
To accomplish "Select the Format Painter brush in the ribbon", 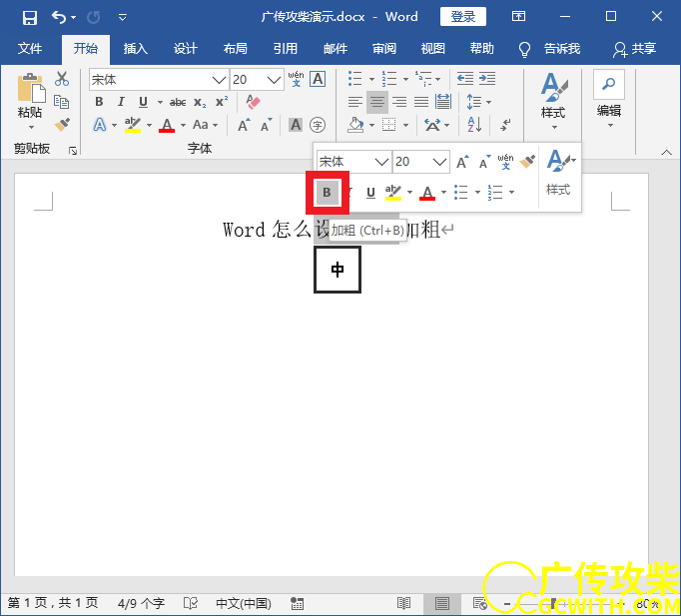I will pyautogui.click(x=62, y=125).
